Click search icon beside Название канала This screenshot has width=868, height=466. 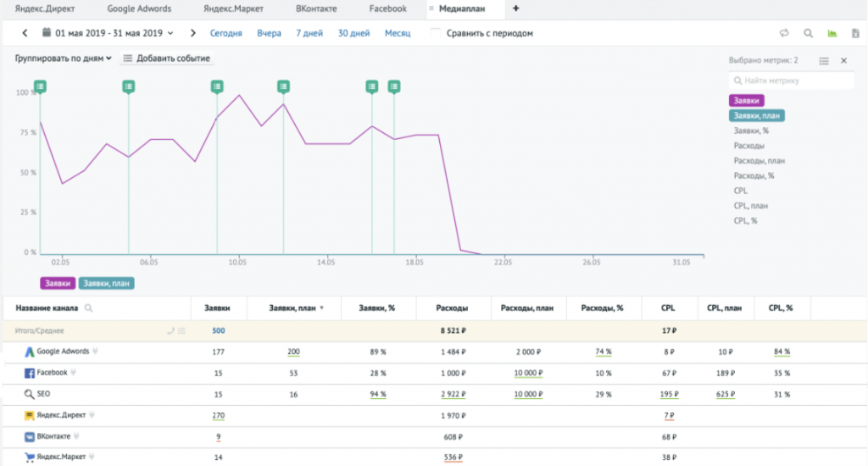click(88, 308)
